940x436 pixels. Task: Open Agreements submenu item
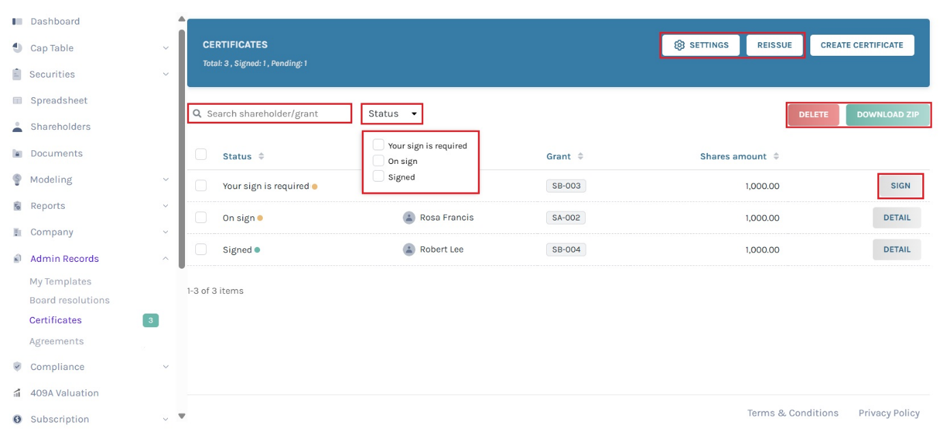click(57, 341)
